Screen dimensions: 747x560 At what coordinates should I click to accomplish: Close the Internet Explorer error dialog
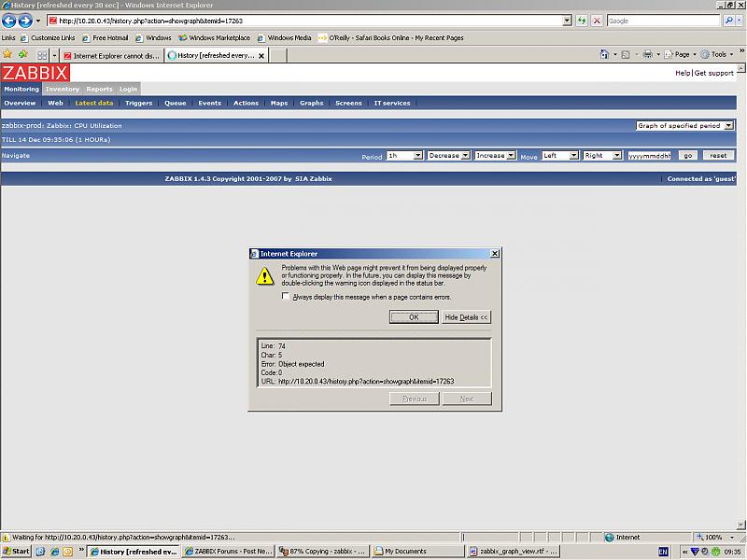click(495, 254)
